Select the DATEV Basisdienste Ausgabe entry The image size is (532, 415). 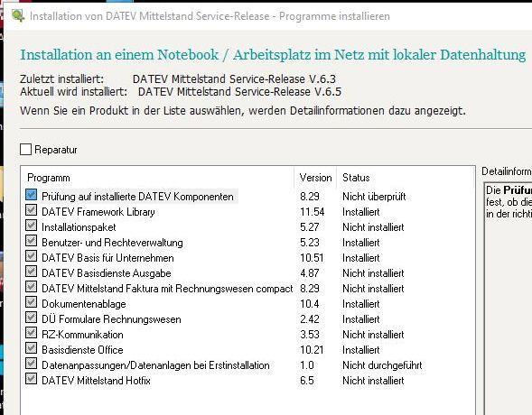107,273
